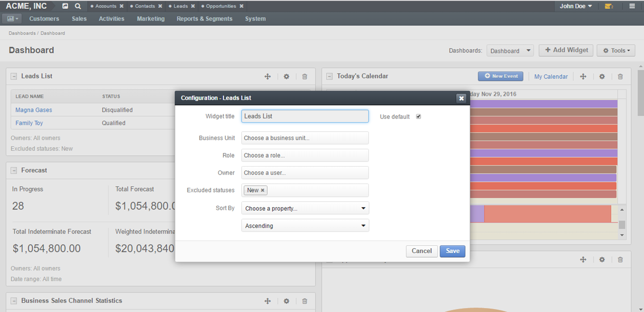The height and width of the screenshot is (312, 644).
Task: Click the Dashboards breadcrumb link
Action: (22, 34)
